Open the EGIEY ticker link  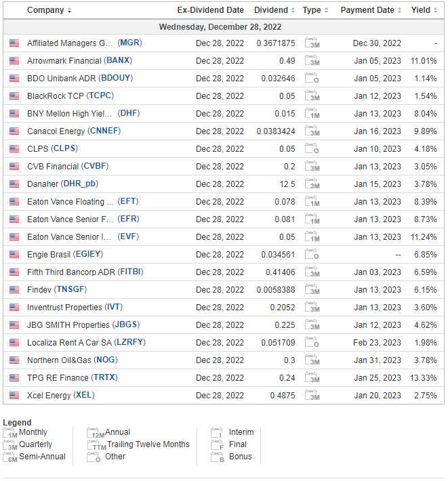88,254
